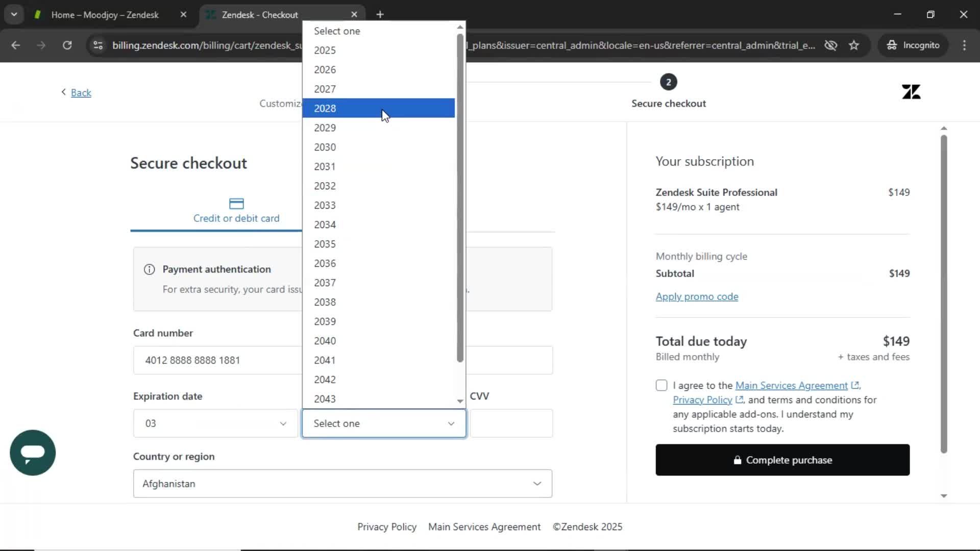Select highlighted year 2028

click(x=378, y=108)
